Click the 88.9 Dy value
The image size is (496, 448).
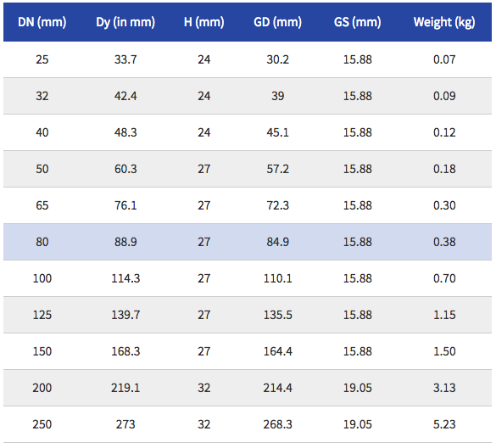click(125, 242)
